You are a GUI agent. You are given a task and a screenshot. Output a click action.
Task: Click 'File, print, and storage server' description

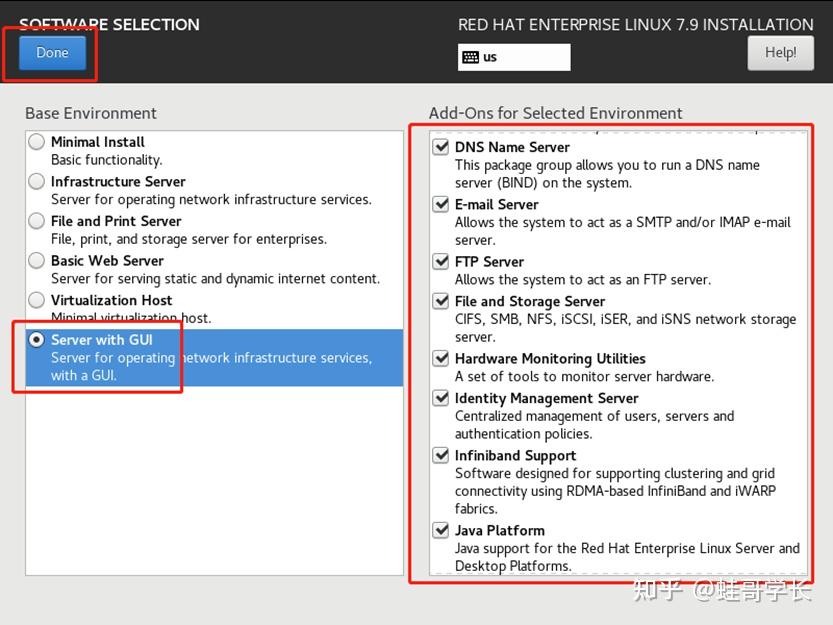[189, 239]
